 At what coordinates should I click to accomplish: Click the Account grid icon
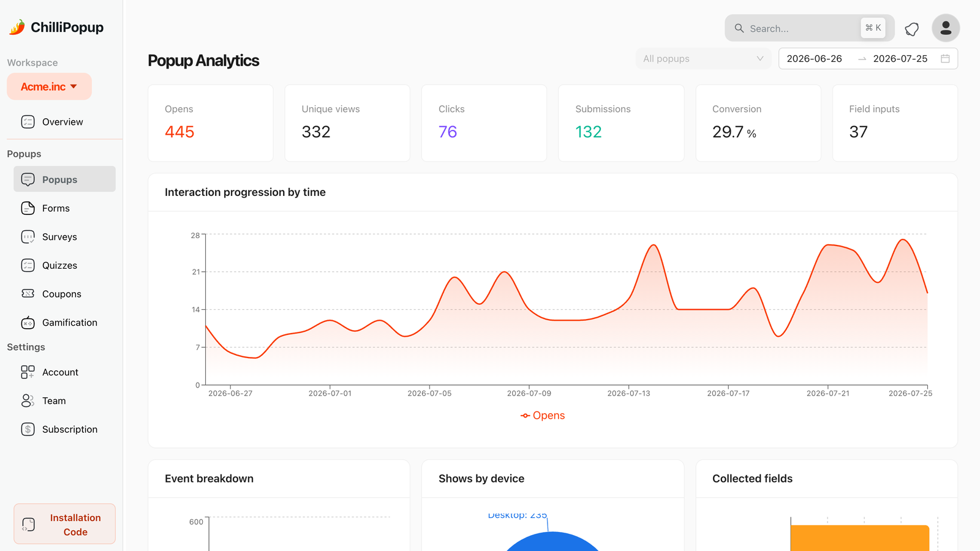28,372
